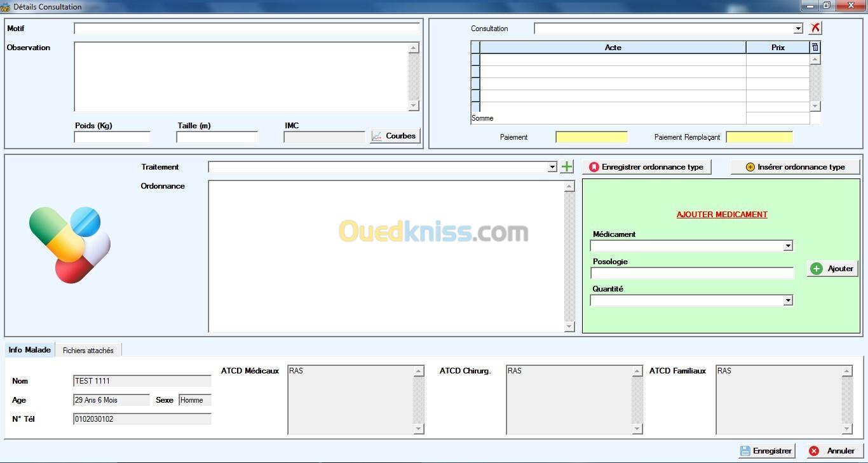Select the Taille (m) input field
This screenshot has width=868, height=463.
coord(217,137)
